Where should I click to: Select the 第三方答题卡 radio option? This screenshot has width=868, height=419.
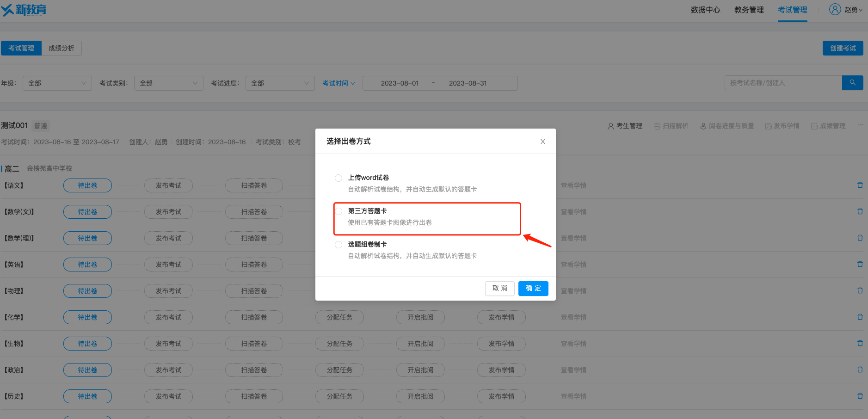339,211
